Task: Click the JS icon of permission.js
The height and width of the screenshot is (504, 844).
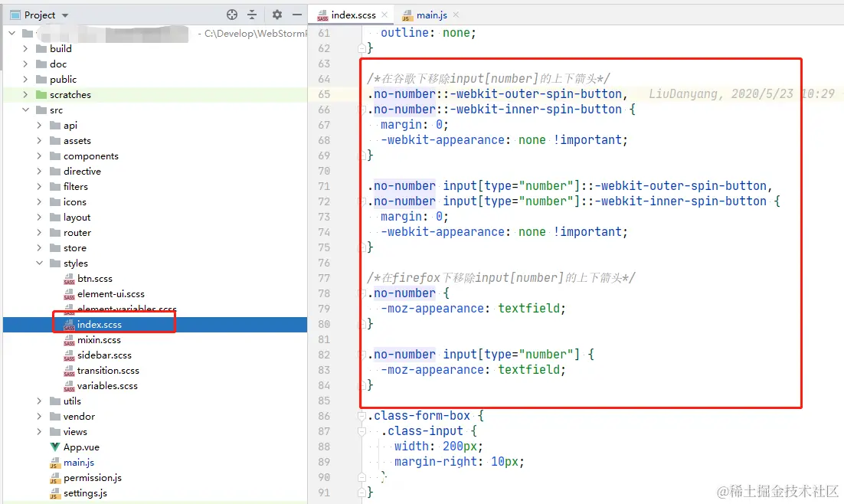Action: [55, 478]
